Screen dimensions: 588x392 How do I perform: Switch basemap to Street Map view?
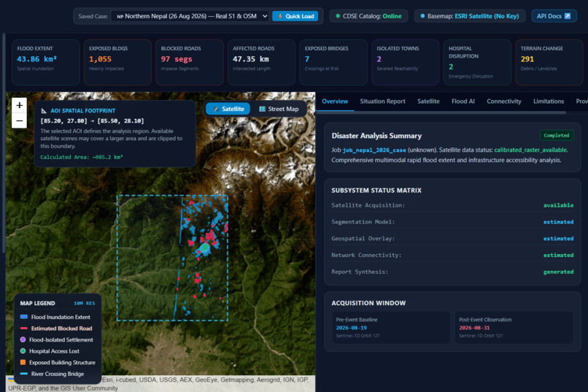278,109
